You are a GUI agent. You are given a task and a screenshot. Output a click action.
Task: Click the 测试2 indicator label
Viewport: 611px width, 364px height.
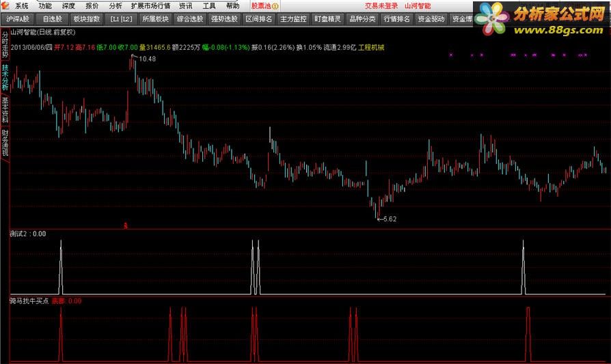(x=18, y=234)
